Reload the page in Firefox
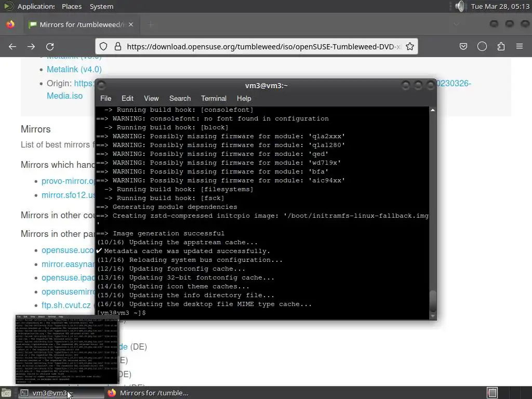 [x=50, y=46]
